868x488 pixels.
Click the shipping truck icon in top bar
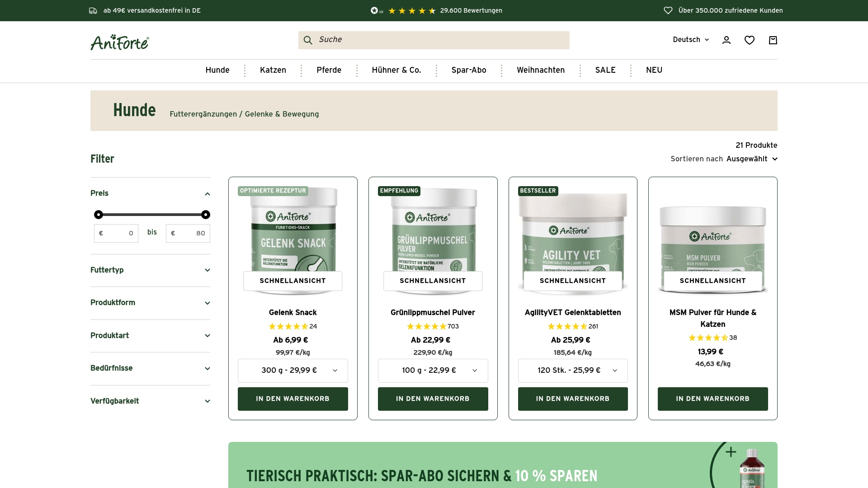[93, 10]
